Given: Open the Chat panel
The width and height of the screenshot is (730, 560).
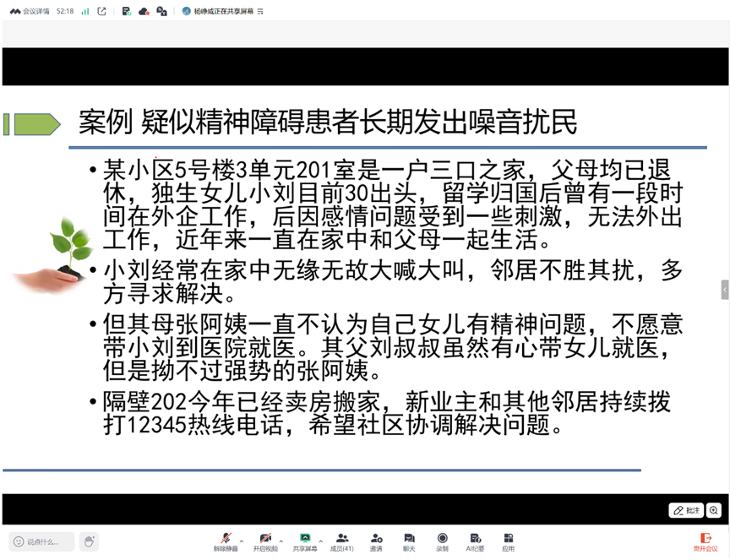Looking at the screenshot, I should click(409, 541).
